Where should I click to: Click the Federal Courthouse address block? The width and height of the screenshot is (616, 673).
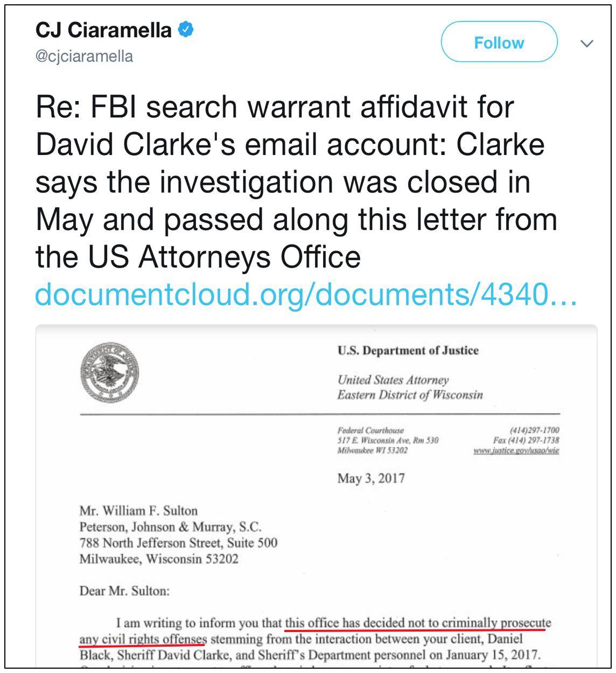click(388, 440)
